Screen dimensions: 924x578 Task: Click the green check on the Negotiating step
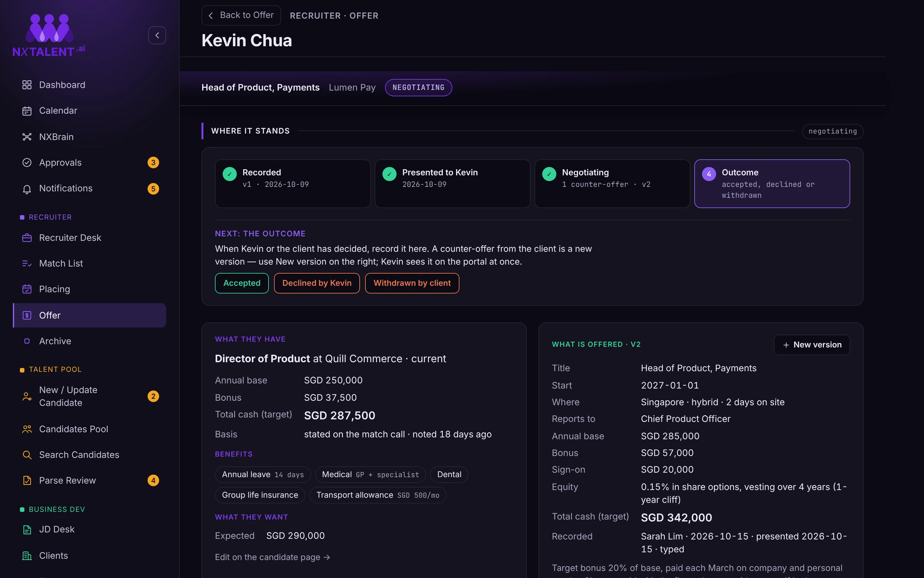pyautogui.click(x=549, y=174)
